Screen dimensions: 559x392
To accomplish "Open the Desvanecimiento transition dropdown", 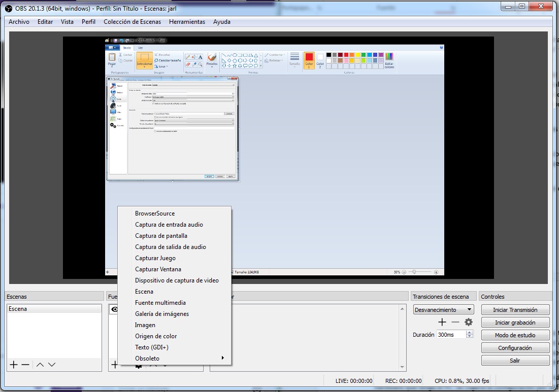I will click(x=443, y=310).
